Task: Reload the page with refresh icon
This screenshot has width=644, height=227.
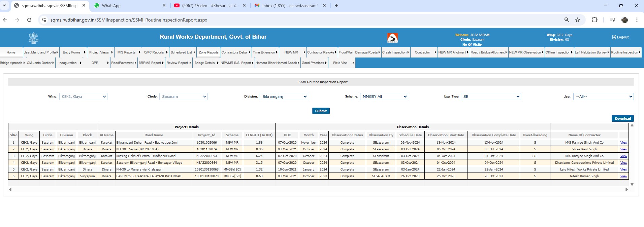Action: click(29, 20)
